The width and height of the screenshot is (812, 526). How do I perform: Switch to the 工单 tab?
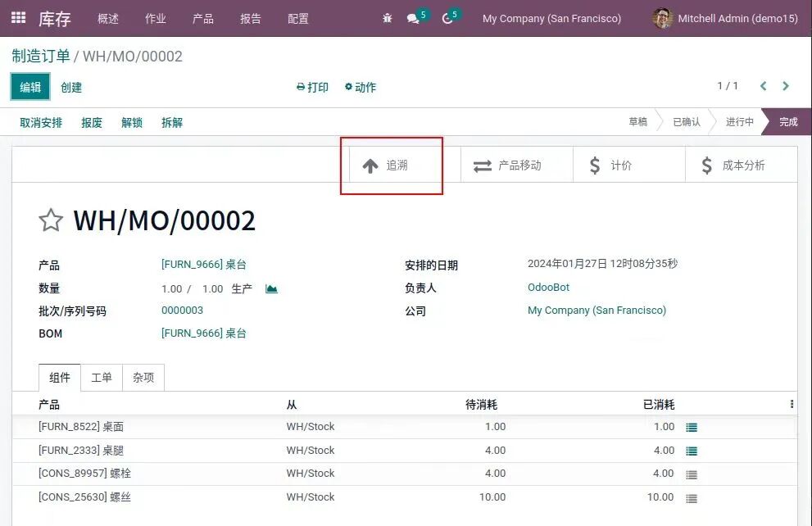(x=102, y=378)
